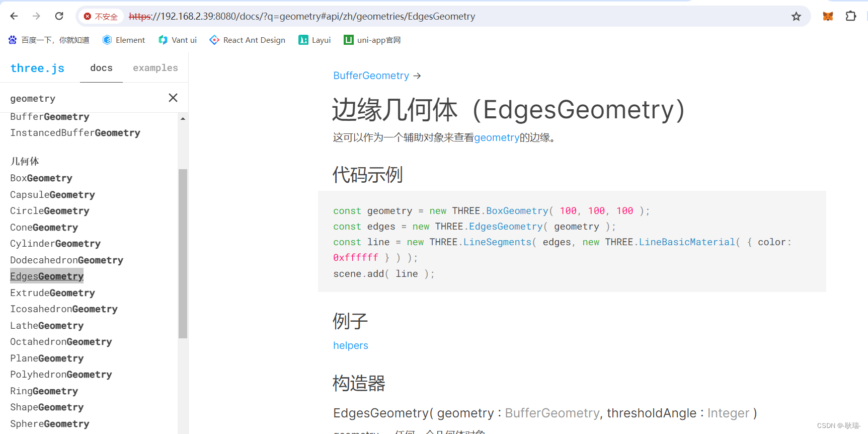Viewport: 868px width, 434px height.
Task: Open the 百度一下 bookmark
Action: point(49,40)
